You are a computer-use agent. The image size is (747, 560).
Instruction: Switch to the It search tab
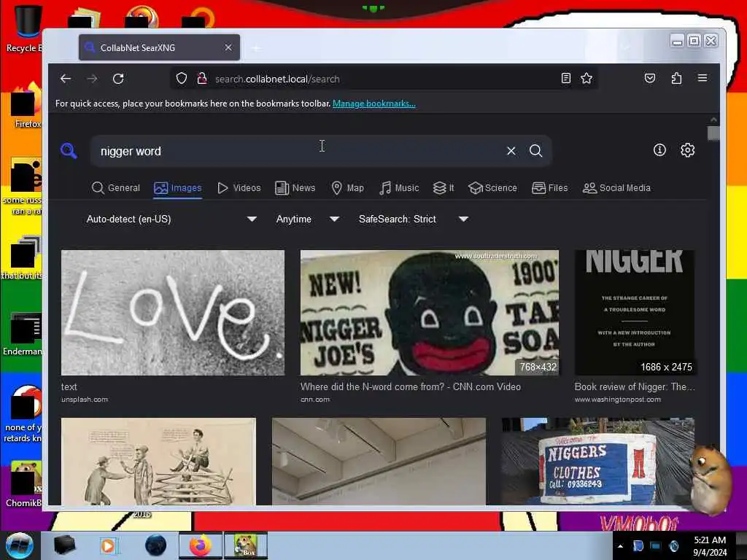(x=444, y=188)
